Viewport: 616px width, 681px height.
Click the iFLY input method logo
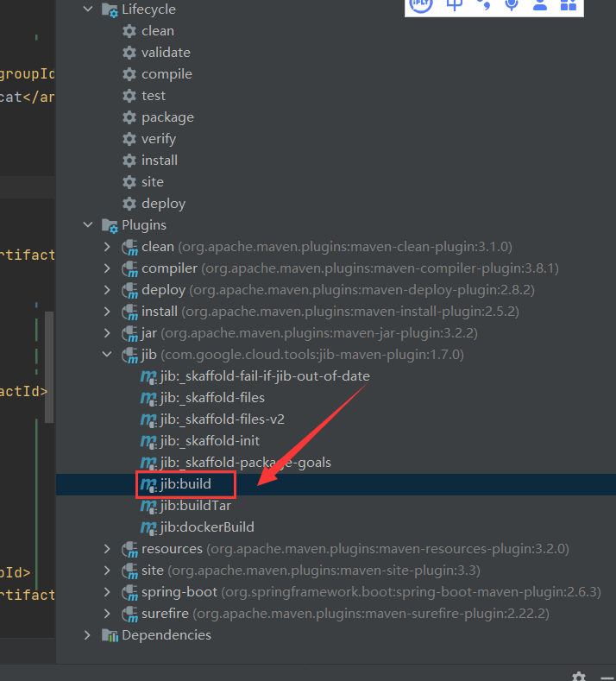421,5
